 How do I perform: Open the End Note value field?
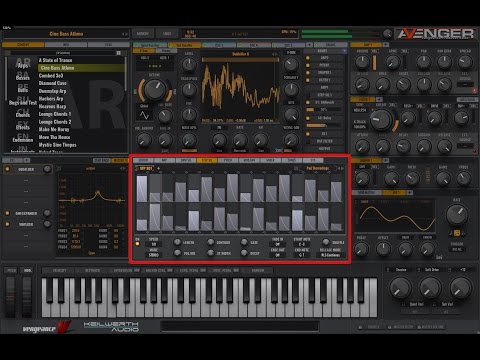coord(302,255)
